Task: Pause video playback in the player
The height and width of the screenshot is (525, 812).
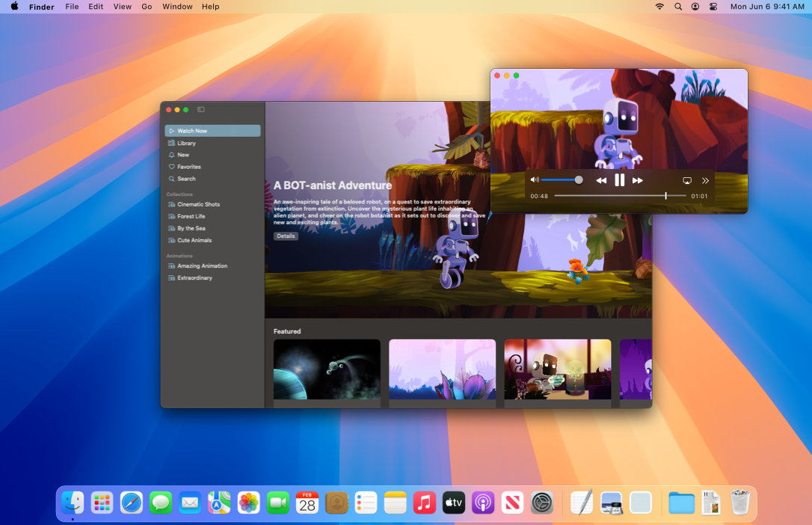Action: click(619, 179)
